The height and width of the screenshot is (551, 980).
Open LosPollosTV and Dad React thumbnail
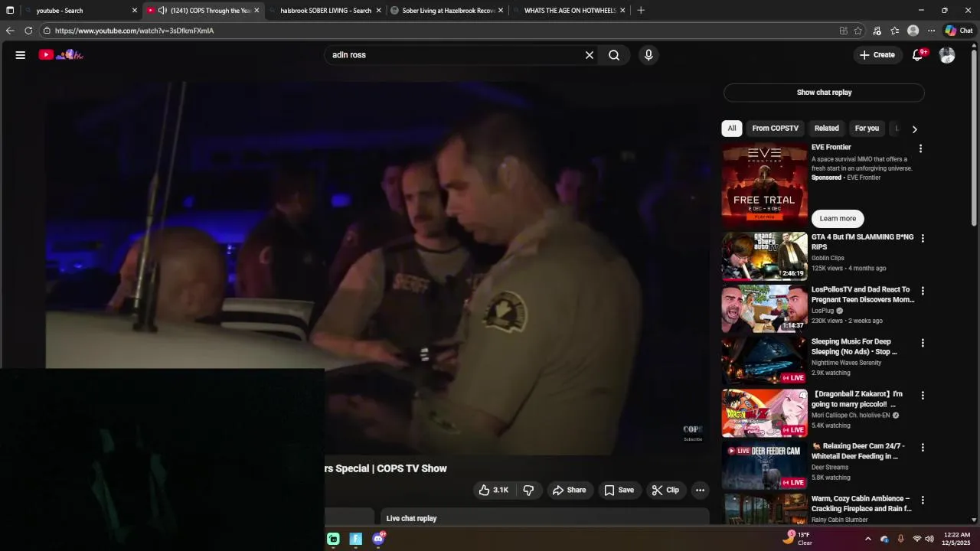pyautogui.click(x=764, y=308)
